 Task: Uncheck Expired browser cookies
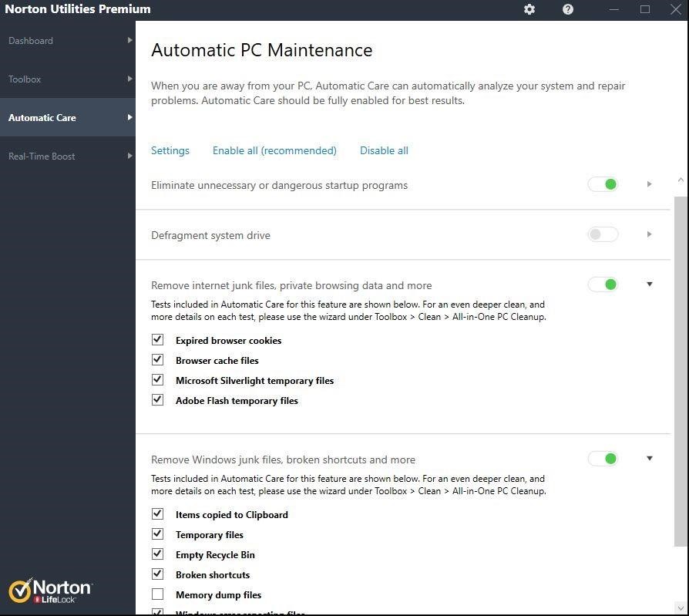(x=157, y=339)
